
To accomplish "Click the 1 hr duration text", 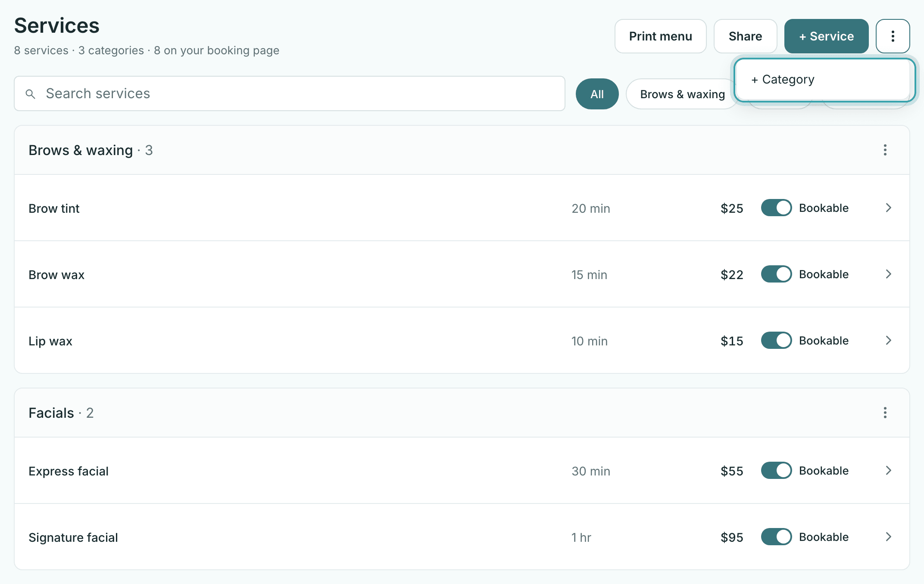I will pos(581,537).
